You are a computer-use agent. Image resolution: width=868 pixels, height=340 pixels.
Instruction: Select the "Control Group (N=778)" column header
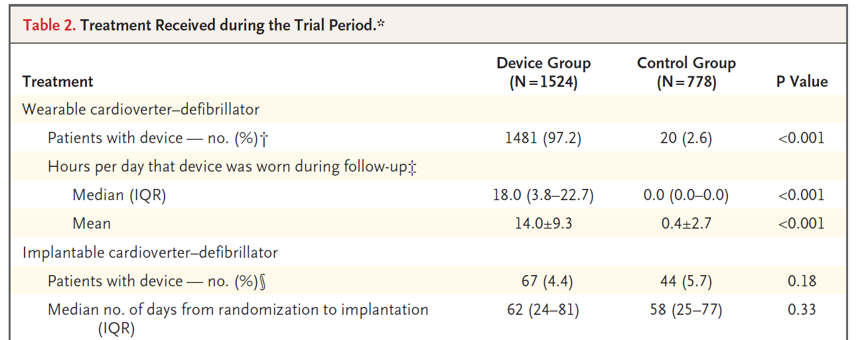686,73
